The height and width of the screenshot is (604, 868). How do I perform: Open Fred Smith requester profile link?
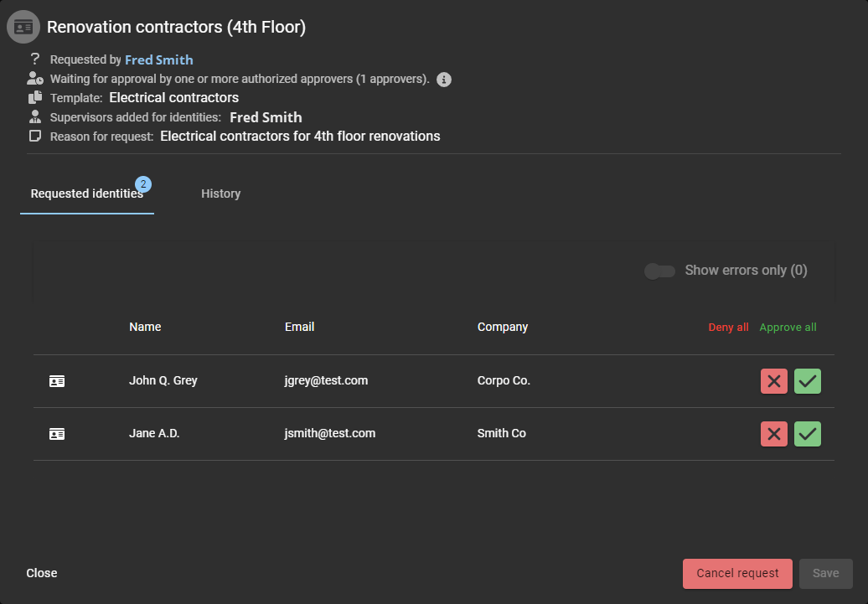pos(158,59)
